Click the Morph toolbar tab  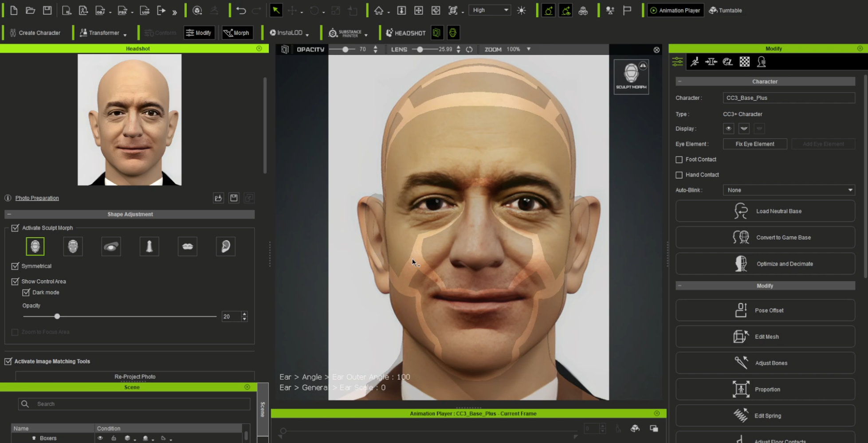[237, 33]
